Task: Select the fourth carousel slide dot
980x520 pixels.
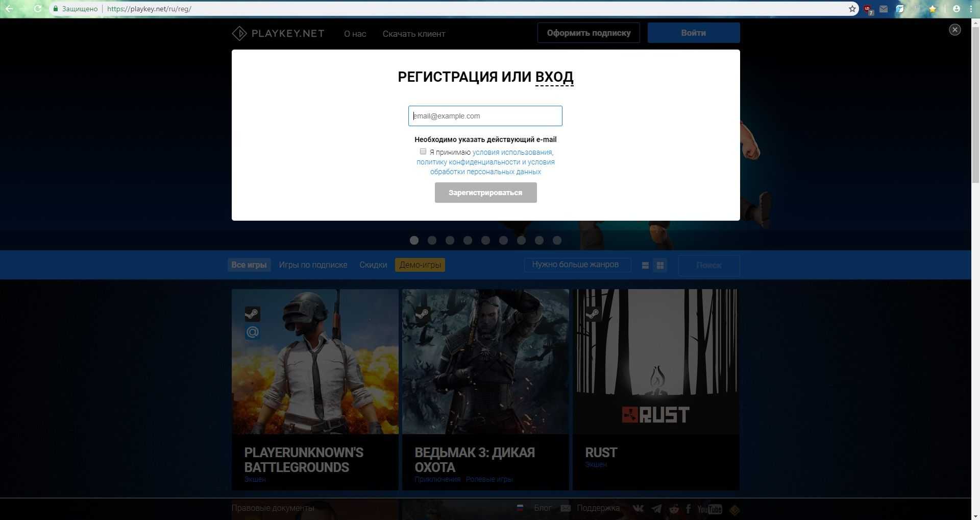Action: click(468, 240)
